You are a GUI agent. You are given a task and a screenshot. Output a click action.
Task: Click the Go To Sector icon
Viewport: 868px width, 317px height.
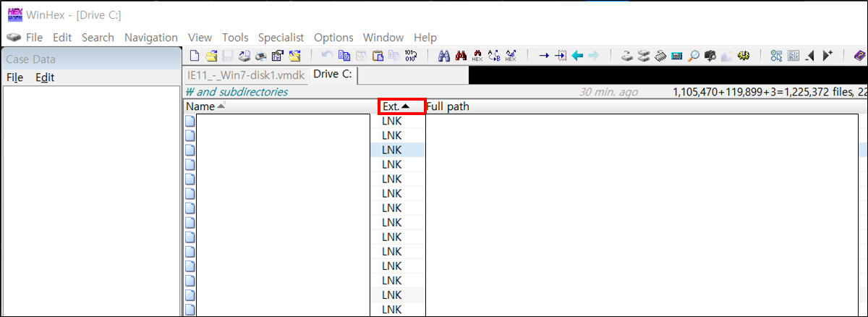(560, 55)
